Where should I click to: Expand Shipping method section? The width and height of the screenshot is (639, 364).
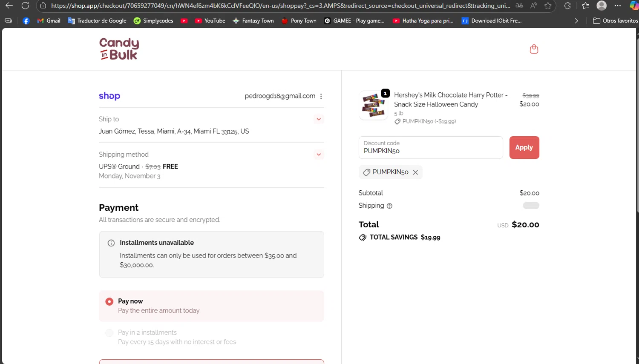pos(319,155)
